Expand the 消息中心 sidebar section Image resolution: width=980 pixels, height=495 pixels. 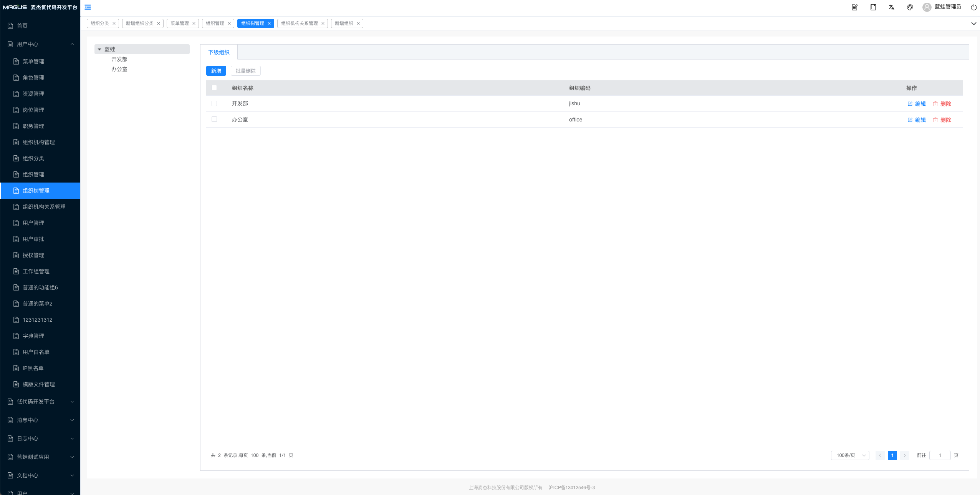tap(40, 420)
